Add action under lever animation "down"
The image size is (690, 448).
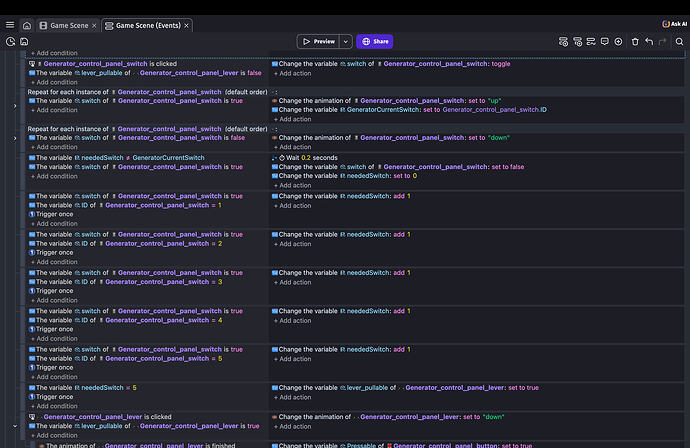293,426
